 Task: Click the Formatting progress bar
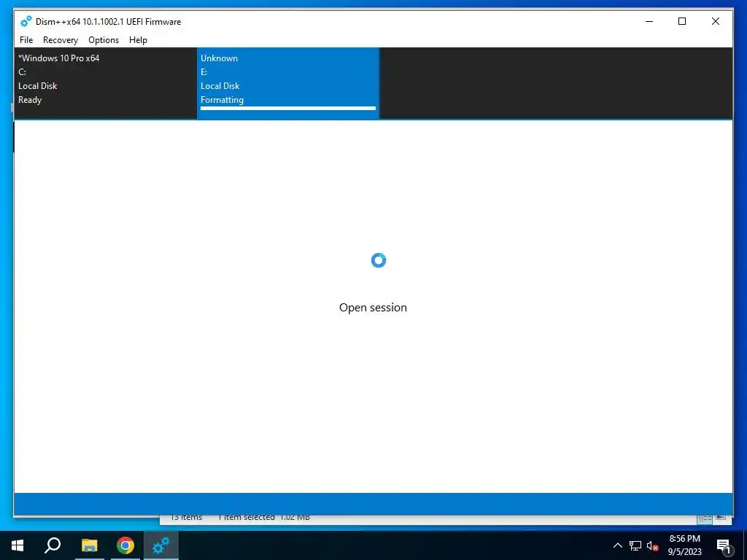click(x=287, y=109)
